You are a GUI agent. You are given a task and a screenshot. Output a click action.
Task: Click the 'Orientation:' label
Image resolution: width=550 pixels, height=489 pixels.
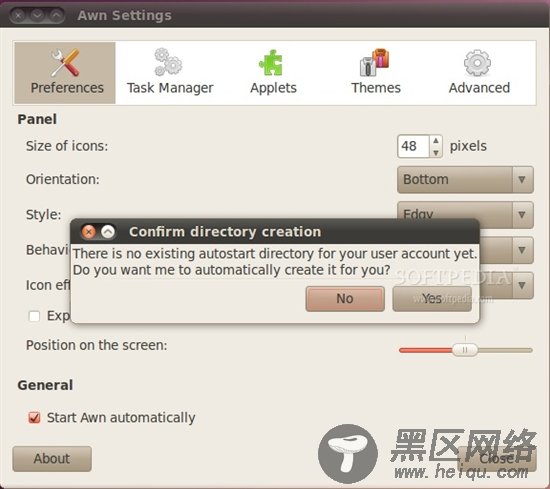63,179
